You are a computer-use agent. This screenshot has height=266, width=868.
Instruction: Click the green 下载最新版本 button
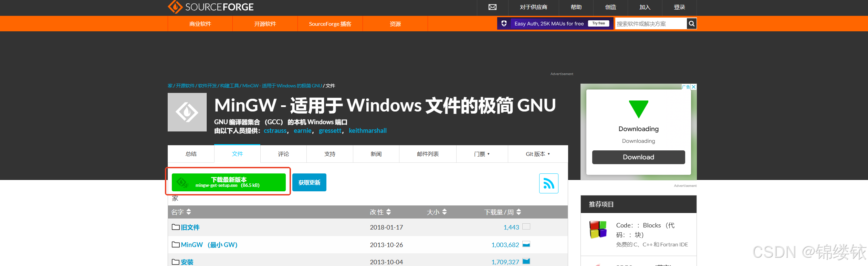pos(229,182)
